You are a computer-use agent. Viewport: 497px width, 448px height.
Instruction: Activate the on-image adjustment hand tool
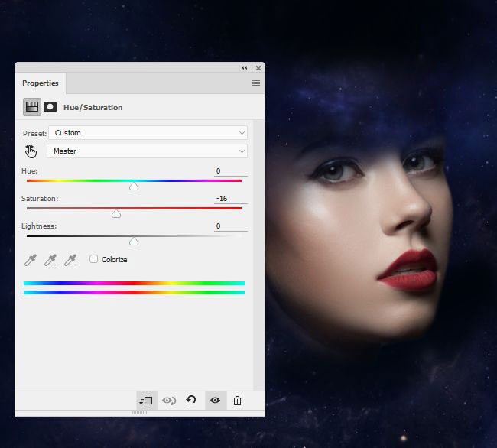[x=31, y=151]
